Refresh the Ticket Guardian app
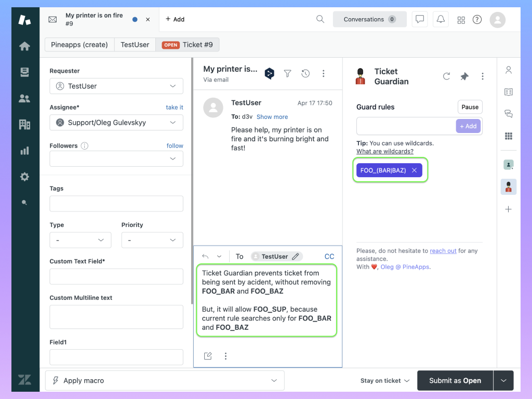 click(x=446, y=76)
